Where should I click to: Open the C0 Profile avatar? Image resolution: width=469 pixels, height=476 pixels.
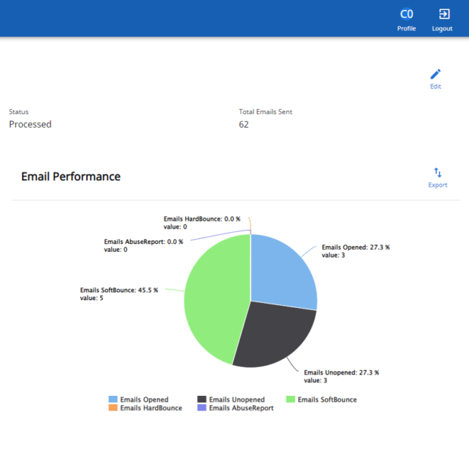(x=406, y=14)
